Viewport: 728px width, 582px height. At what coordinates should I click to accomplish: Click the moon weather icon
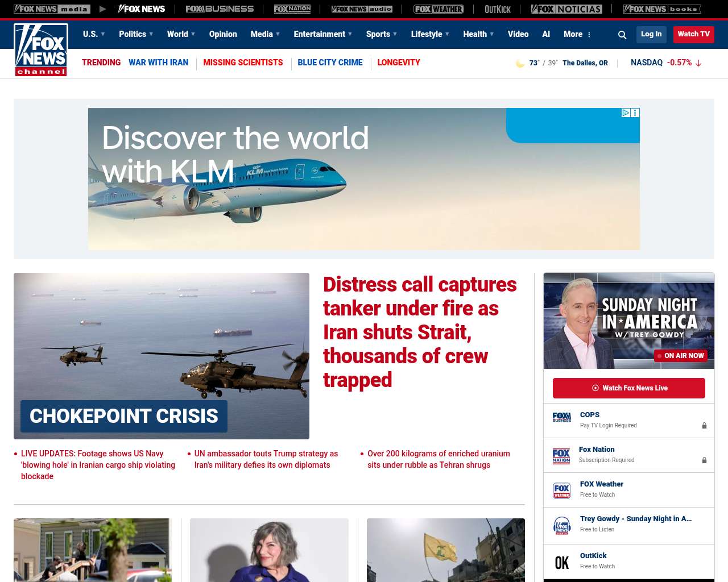coord(520,63)
